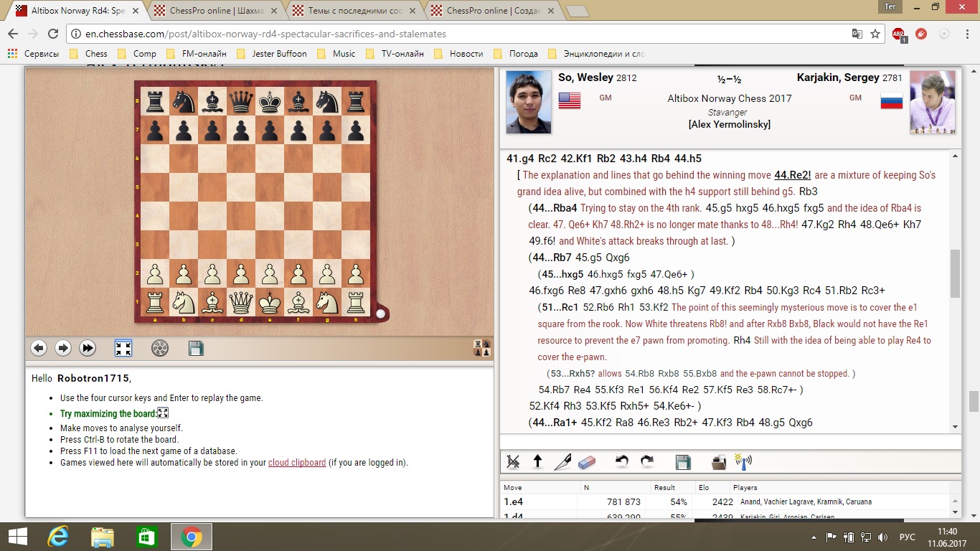Switch to the first ChessPro online tab
The width and height of the screenshot is (980, 551).
[214, 11]
